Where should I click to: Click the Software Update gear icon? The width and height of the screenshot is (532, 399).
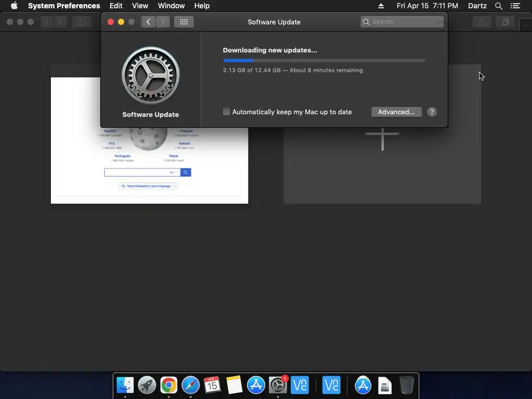point(151,75)
